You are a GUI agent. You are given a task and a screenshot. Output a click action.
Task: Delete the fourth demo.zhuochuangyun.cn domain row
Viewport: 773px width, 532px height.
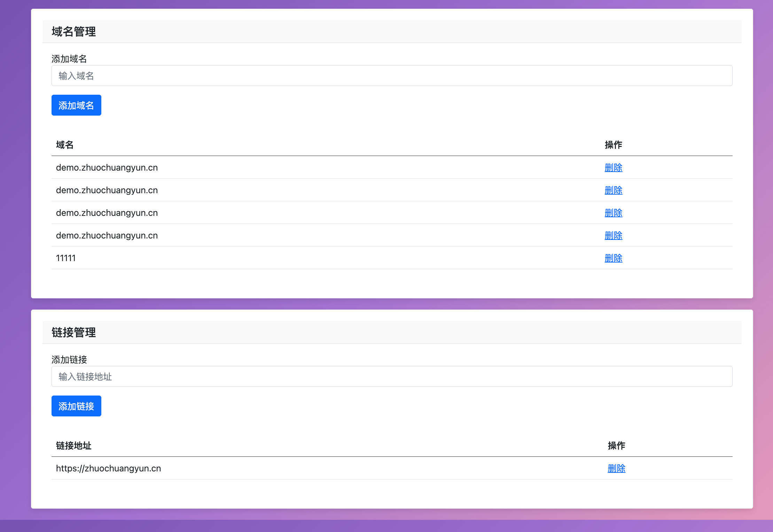point(613,235)
